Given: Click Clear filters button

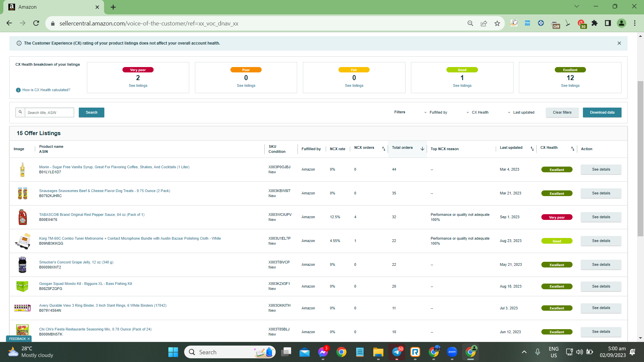Looking at the screenshot, I should point(562,112).
